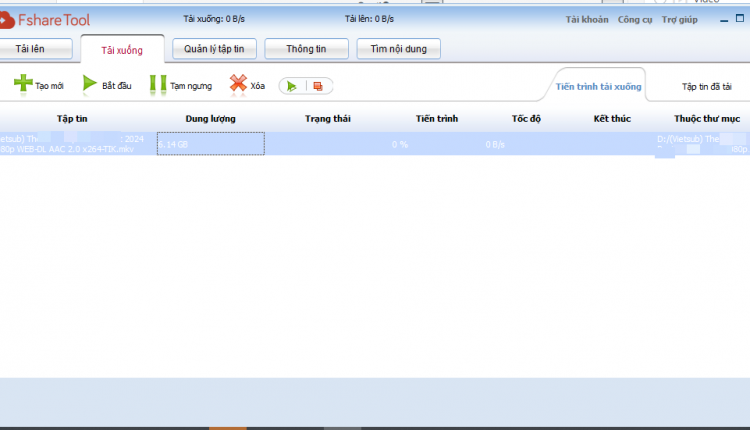750x430 pixels.
Task: Open the Tìm nội dung tab
Action: point(398,49)
